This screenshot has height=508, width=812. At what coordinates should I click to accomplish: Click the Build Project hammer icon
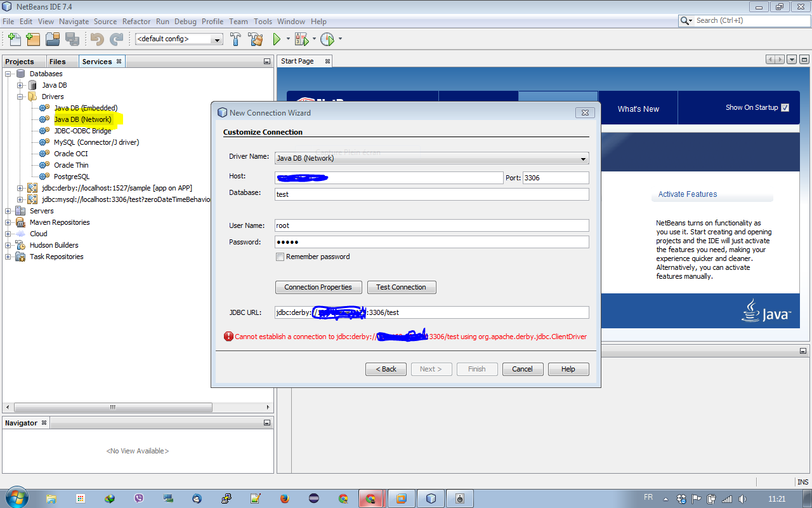pos(236,39)
